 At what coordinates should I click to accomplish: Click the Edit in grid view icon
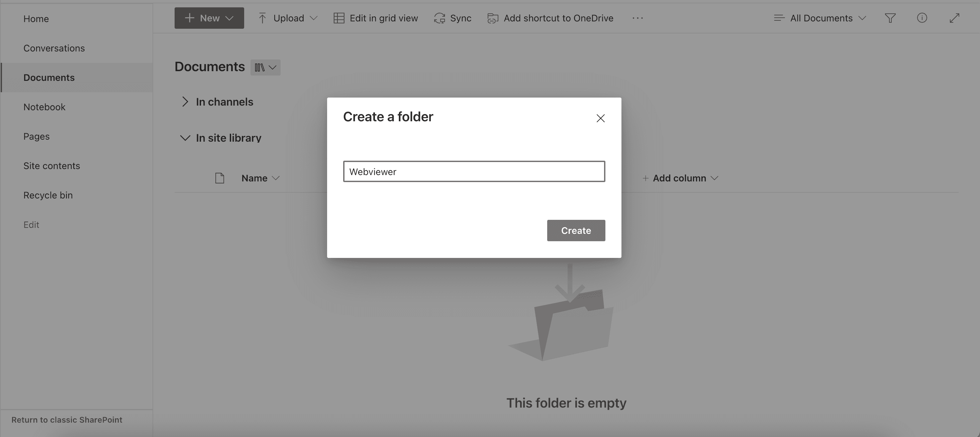click(x=338, y=18)
